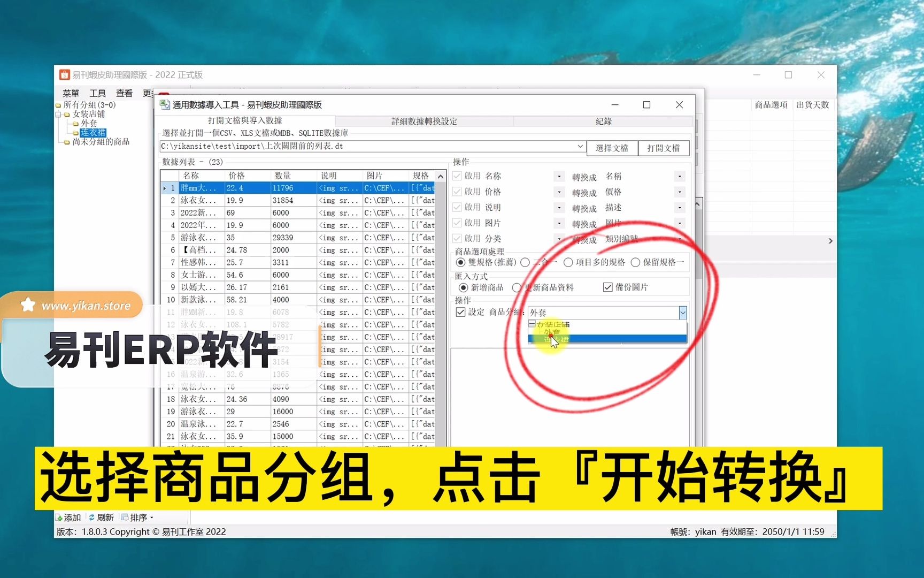Screen dimensions: 924x578
Task: Click the folder icon beside 所有分組(3-0)
Action: tap(58, 105)
